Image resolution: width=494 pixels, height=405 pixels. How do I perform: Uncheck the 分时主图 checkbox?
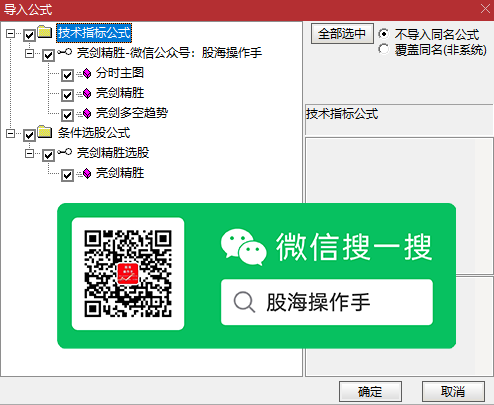67,75
